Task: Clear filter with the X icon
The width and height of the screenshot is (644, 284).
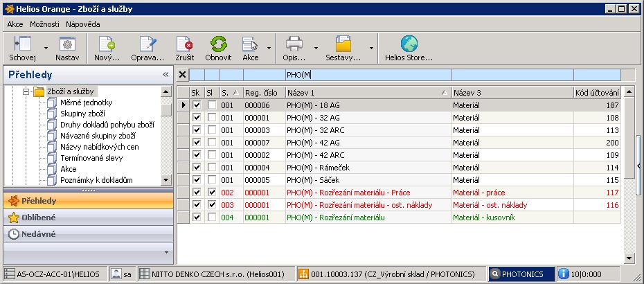Action: pos(183,75)
